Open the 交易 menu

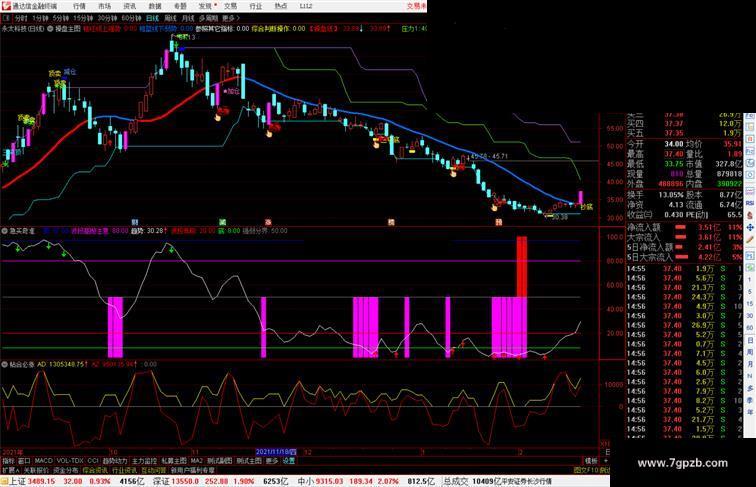pyautogui.click(x=230, y=6)
